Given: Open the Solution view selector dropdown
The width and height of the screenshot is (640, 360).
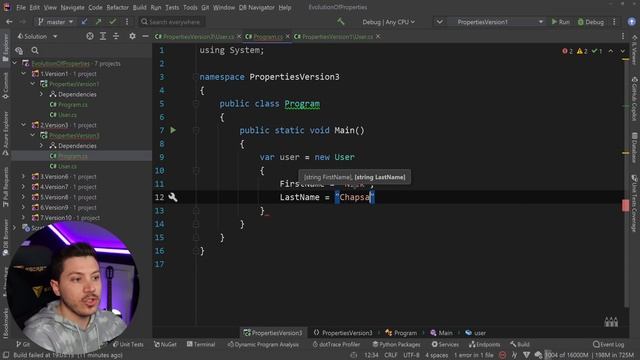Looking at the screenshot, I should click(x=37, y=36).
